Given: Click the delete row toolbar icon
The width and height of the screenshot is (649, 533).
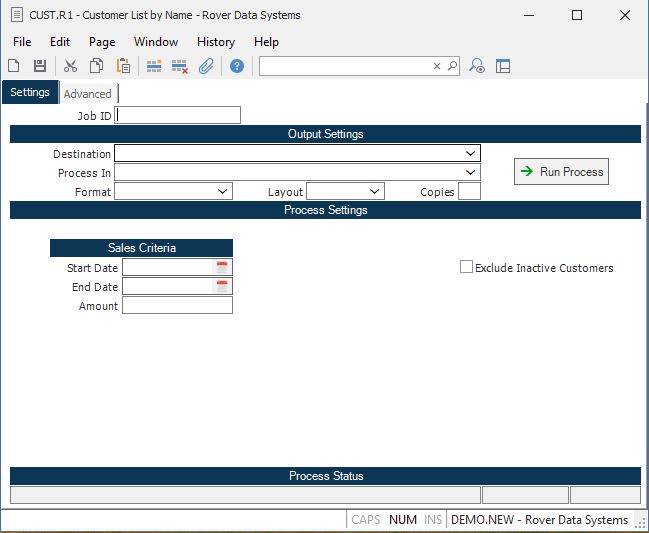Looking at the screenshot, I should (x=180, y=66).
